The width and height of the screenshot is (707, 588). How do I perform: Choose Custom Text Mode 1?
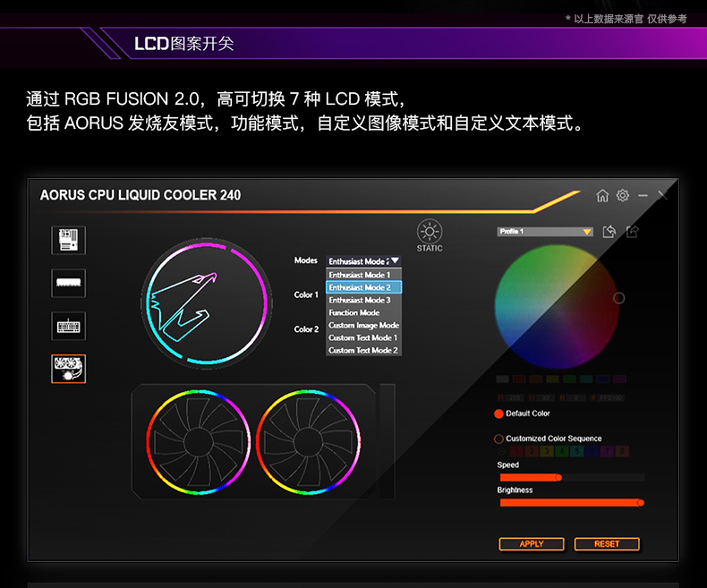(x=363, y=337)
